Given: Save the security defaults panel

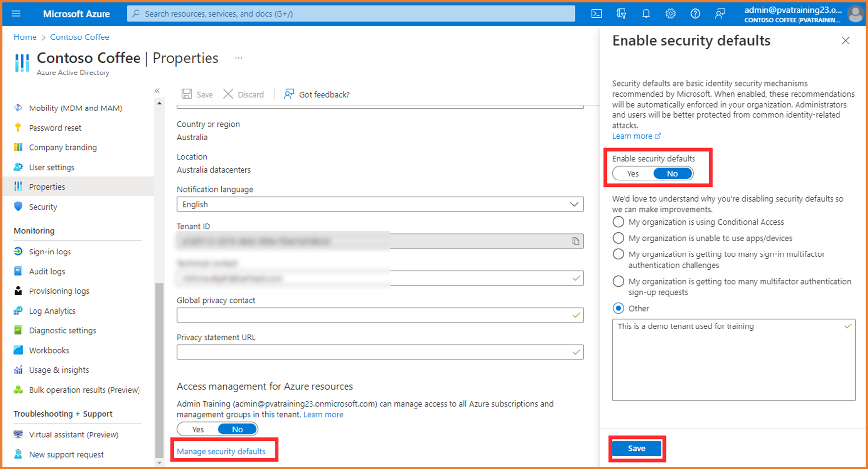Looking at the screenshot, I should (x=637, y=448).
